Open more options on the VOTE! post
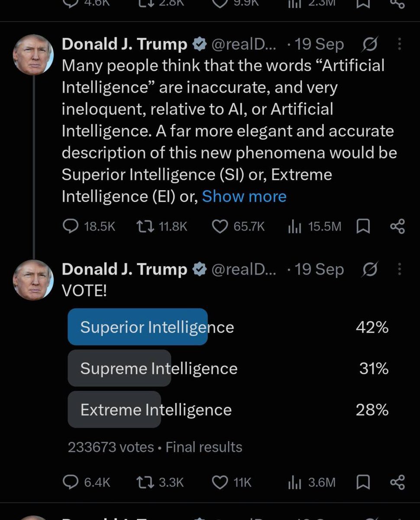The height and width of the screenshot is (520, 420). (399, 269)
